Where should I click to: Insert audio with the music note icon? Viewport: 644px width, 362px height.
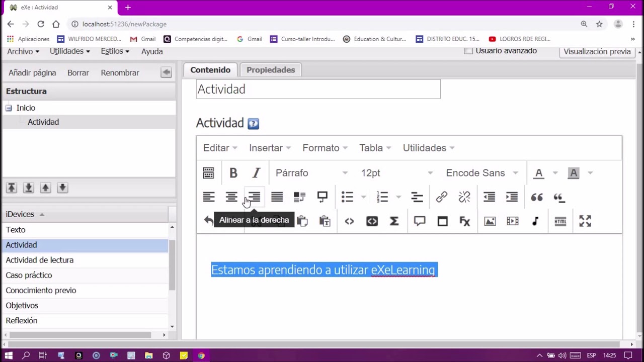point(535,221)
